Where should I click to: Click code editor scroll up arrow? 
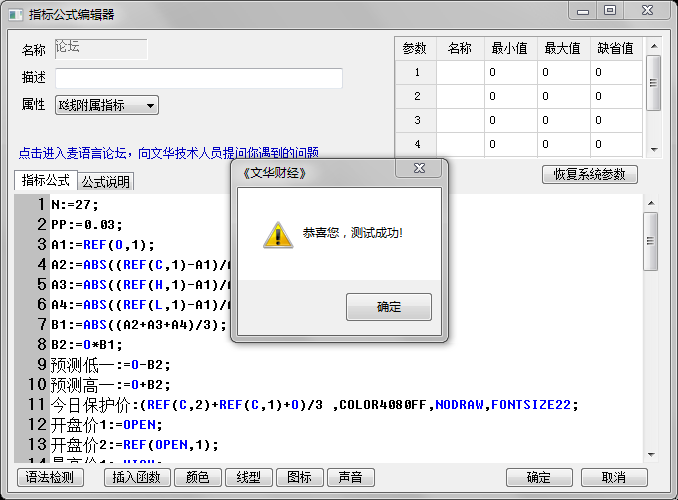(651, 203)
